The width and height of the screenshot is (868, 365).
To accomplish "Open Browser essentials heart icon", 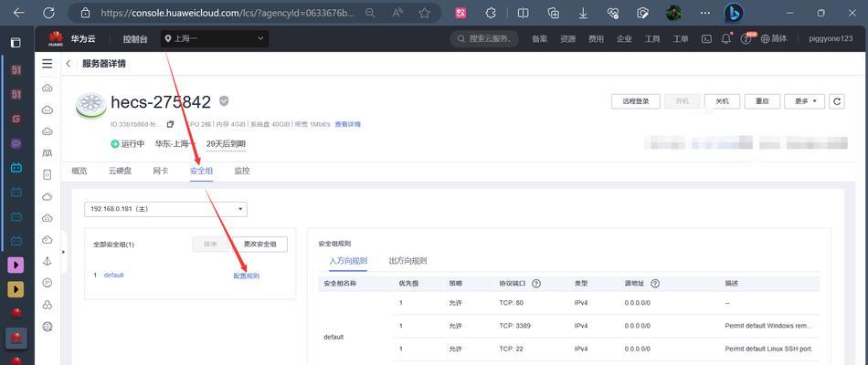I will point(612,13).
